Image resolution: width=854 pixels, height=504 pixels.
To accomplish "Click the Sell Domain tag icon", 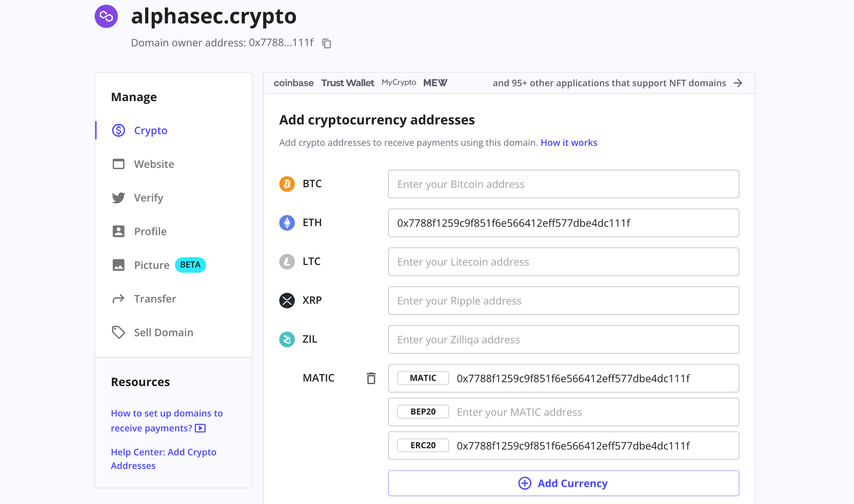I will coord(118,332).
